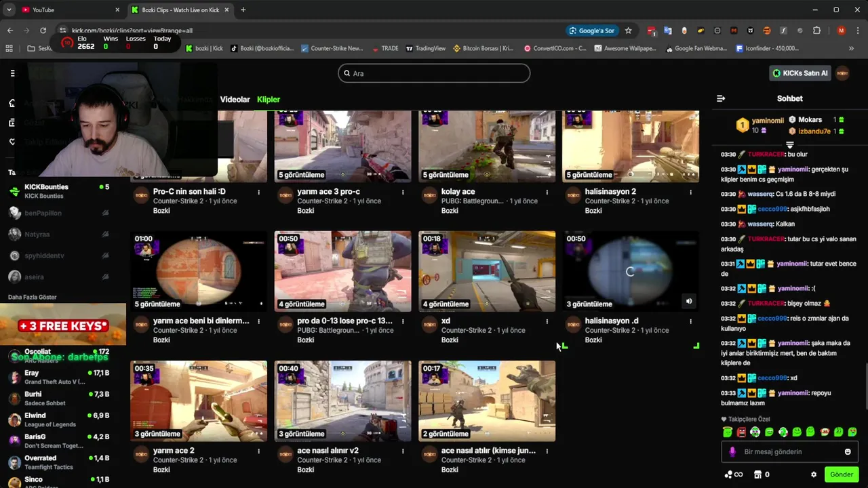Open Overrated's Teamfight Tactics stream
The width and height of the screenshot is (868, 488).
coord(58,462)
